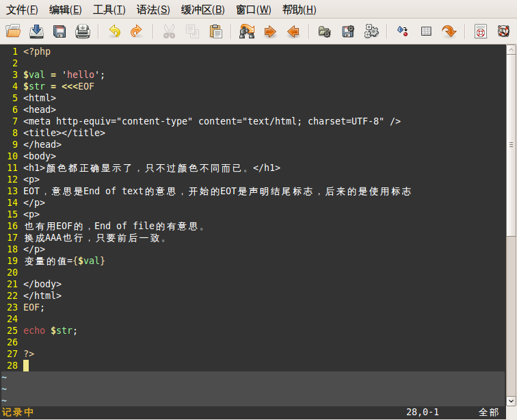The width and height of the screenshot is (517, 420).
Task: Open the 帮助(H) menu
Action: pyautogui.click(x=299, y=10)
